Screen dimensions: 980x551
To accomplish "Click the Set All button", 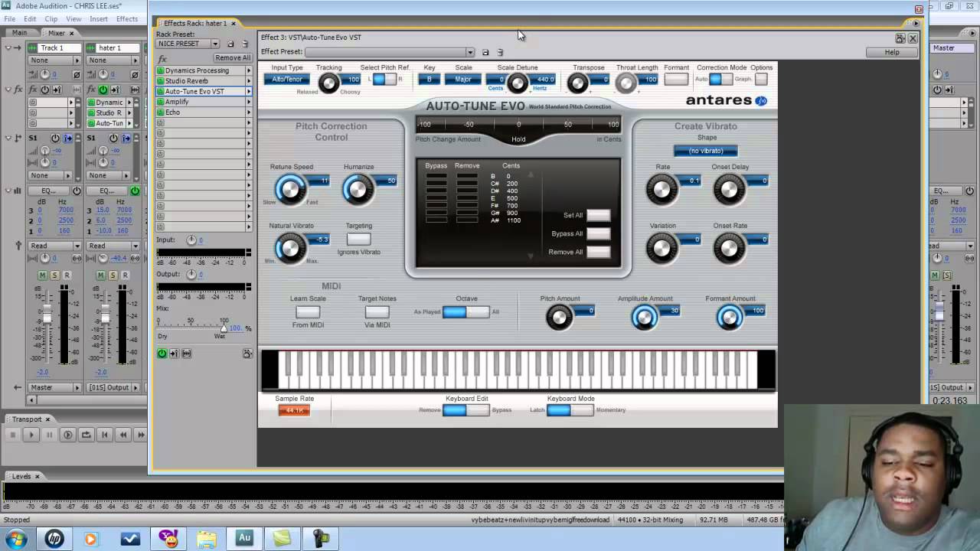I will (599, 215).
